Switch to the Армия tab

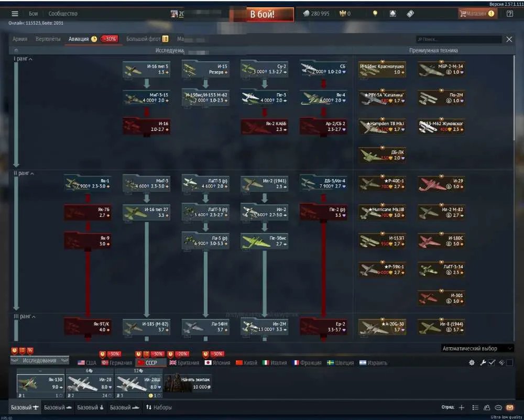20,39
